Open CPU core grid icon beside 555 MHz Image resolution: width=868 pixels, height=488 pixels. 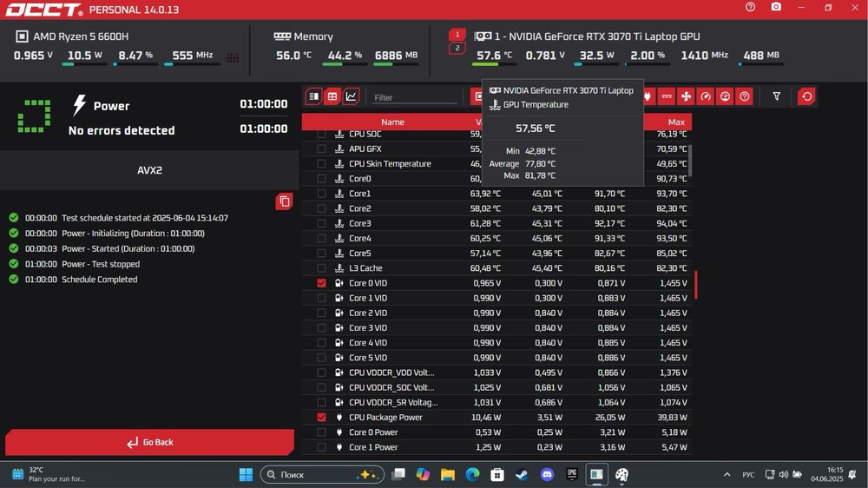point(233,57)
